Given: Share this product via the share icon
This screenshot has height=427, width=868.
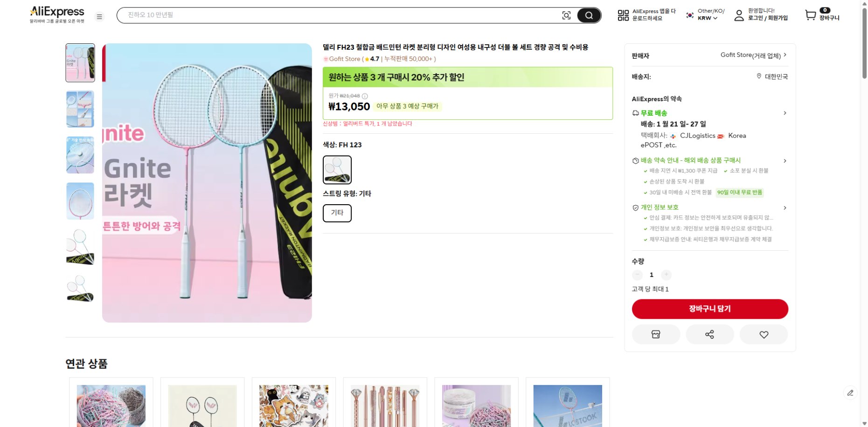Looking at the screenshot, I should point(709,334).
